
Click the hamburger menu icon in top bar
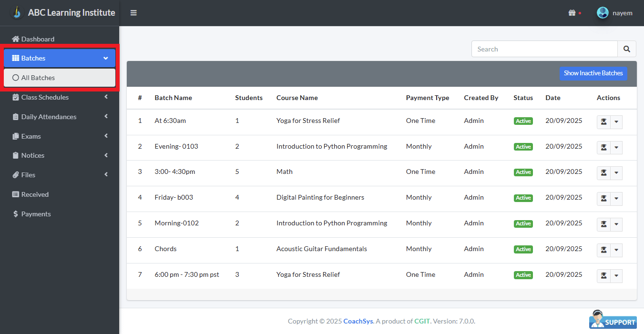tap(133, 13)
